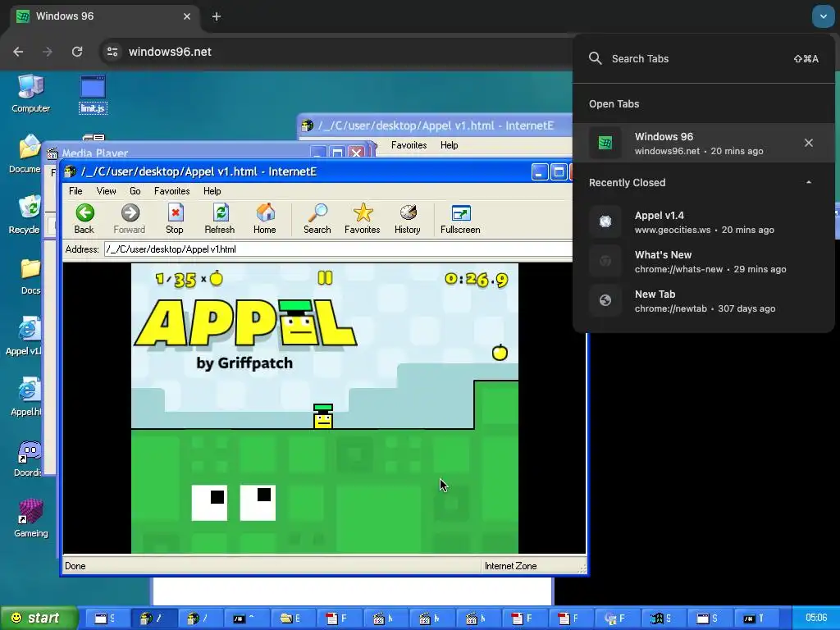Click the game timer reading 0:26.9
This screenshot has height=630, width=840.
(x=477, y=279)
